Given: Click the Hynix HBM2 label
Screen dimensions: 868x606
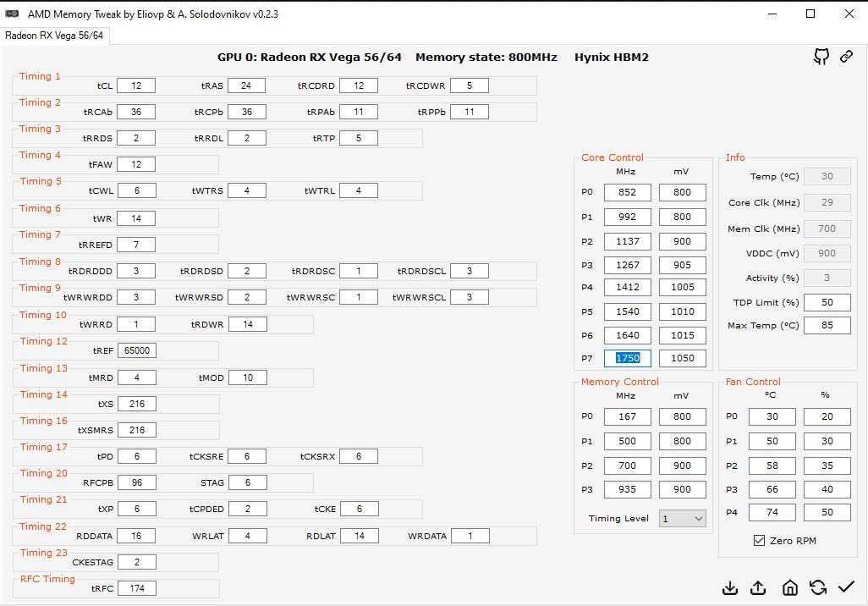Looking at the screenshot, I should (x=611, y=57).
